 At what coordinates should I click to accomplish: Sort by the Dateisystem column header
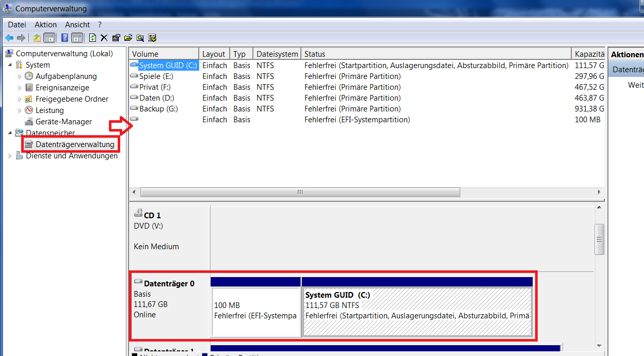point(277,54)
